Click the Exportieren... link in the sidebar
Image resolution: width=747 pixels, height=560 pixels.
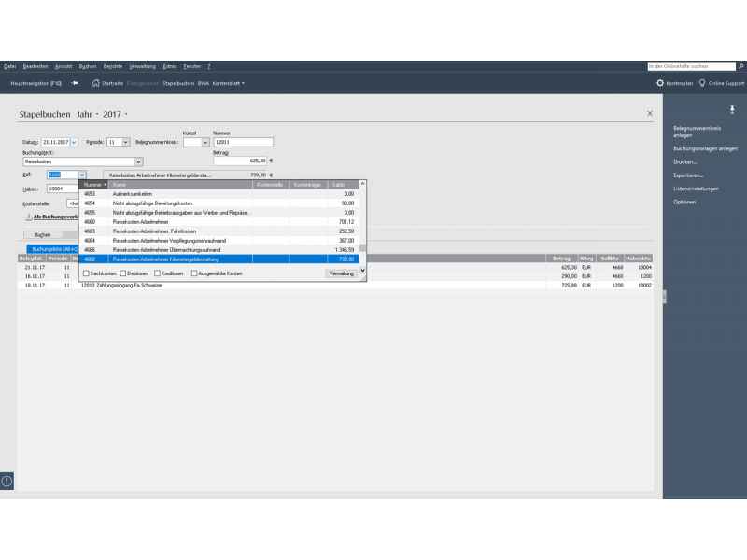[x=688, y=175]
